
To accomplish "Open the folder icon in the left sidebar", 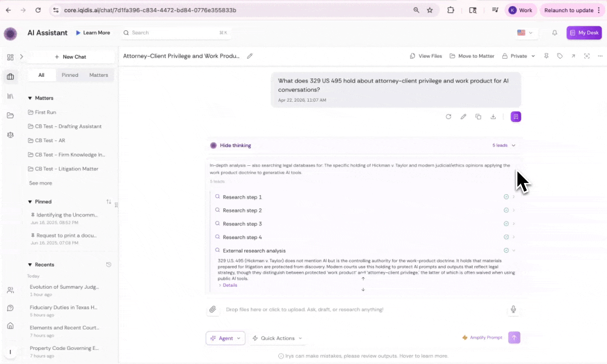I will pyautogui.click(x=10, y=115).
